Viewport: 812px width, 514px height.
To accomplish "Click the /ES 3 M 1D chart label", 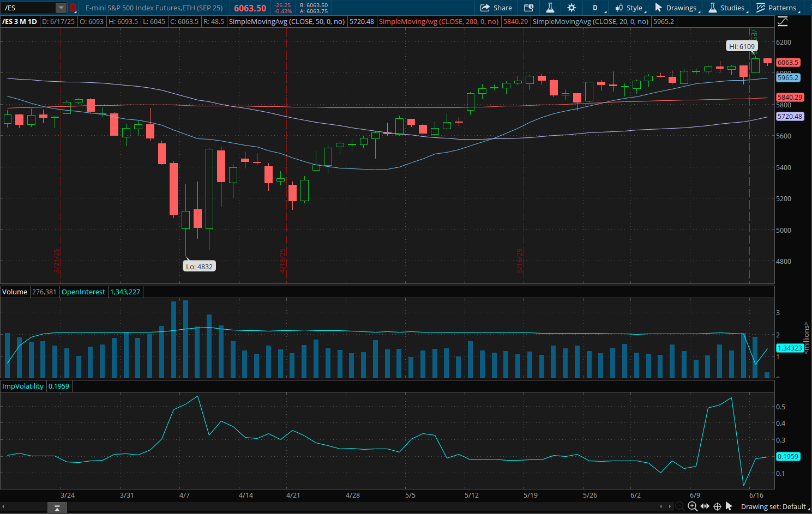I will point(20,21).
